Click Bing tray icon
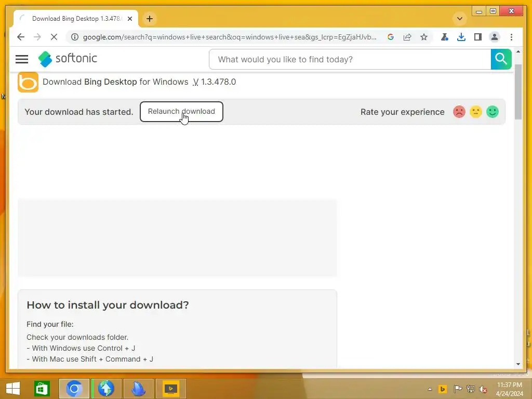Screen dimensions: 532x399 tap(443, 389)
